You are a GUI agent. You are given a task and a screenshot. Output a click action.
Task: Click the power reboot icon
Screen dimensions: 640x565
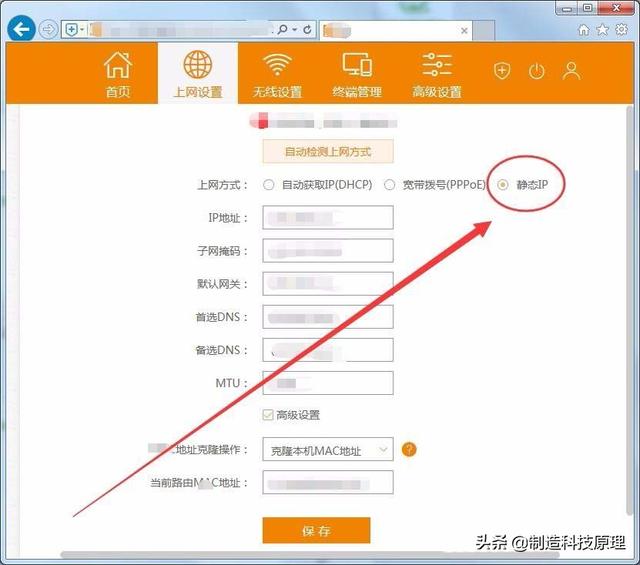pyautogui.click(x=537, y=71)
